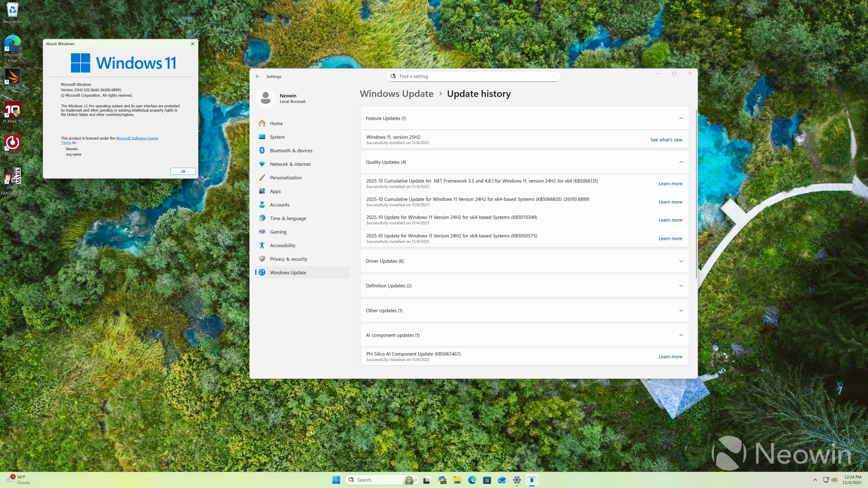The width and height of the screenshot is (868, 488).
Task: Open File Explorer from the taskbar
Action: [457, 480]
